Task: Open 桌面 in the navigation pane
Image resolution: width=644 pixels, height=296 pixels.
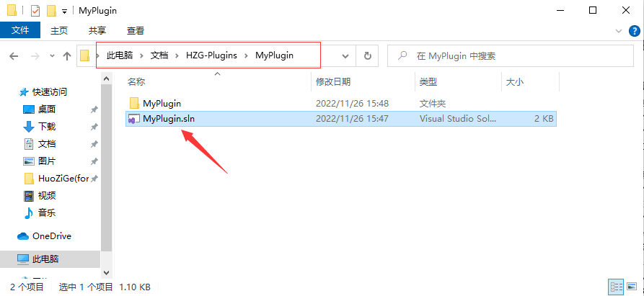Action: 47,109
